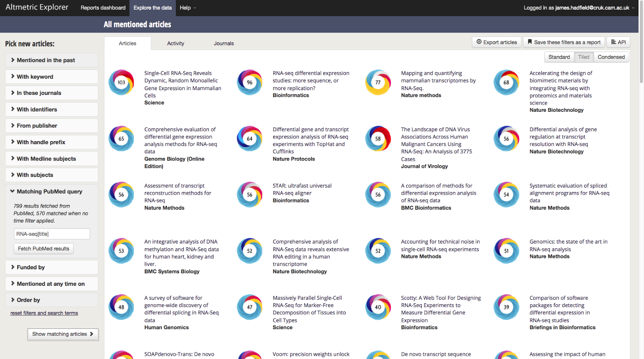Click the Altmetric donut scored 39
Viewport: 644px width, 359px height.
506,307
